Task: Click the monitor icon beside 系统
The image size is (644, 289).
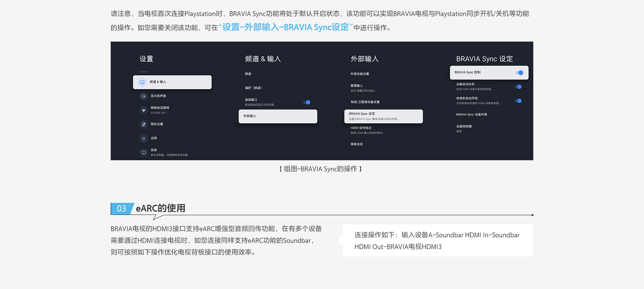Action: pyautogui.click(x=144, y=153)
